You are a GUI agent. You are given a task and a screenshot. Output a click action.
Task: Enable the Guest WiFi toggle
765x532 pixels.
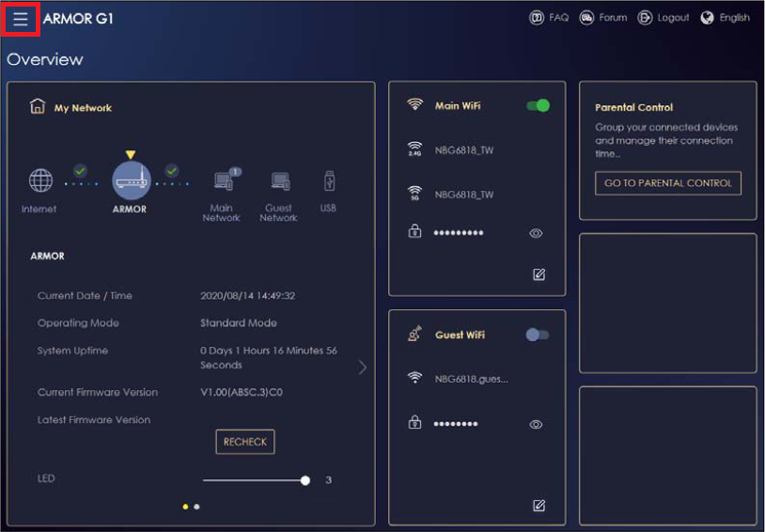click(x=538, y=335)
